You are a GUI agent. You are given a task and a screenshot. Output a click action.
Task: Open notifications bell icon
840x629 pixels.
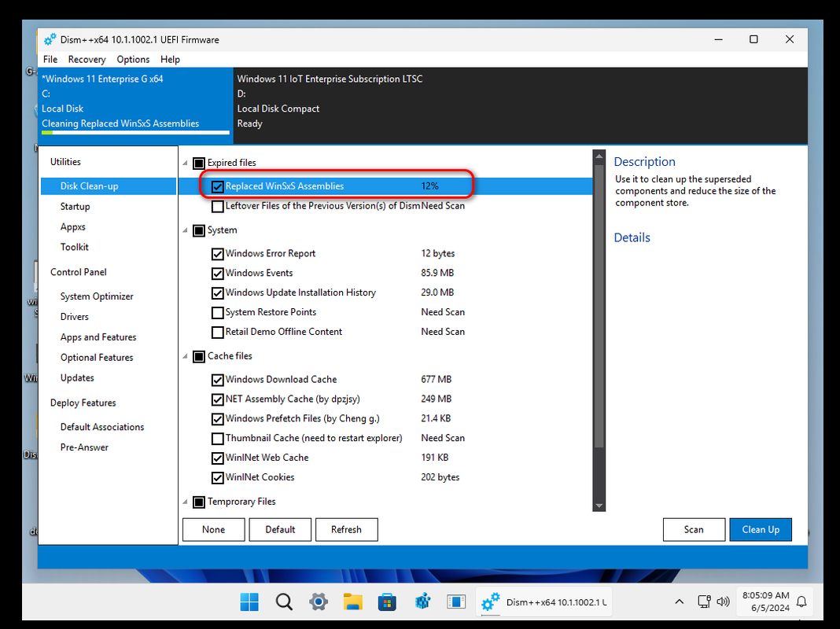tap(801, 601)
